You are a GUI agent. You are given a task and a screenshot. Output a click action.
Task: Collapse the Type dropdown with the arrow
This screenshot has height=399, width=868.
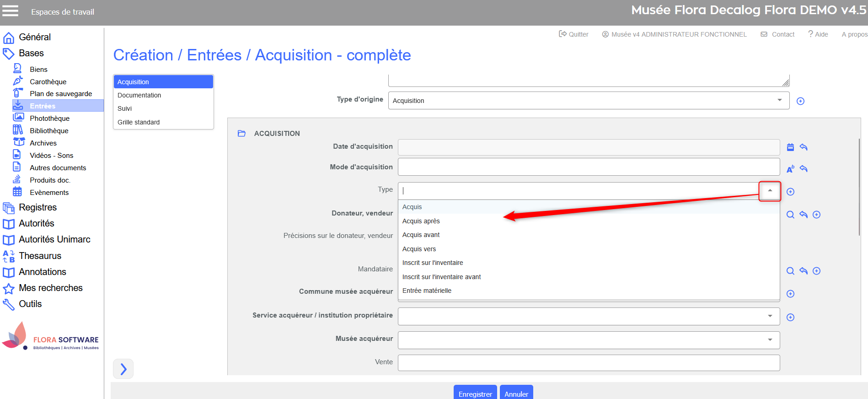tap(770, 191)
